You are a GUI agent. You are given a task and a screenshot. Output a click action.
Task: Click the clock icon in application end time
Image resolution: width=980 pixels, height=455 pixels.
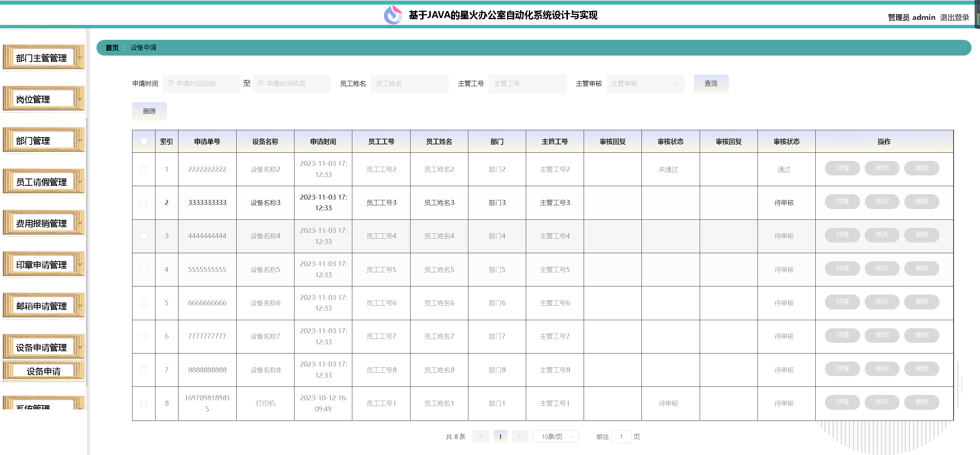click(260, 83)
